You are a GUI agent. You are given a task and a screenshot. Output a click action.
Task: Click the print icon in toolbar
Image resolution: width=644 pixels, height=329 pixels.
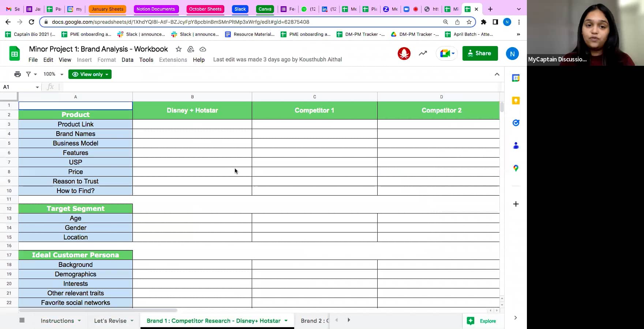pyautogui.click(x=18, y=74)
